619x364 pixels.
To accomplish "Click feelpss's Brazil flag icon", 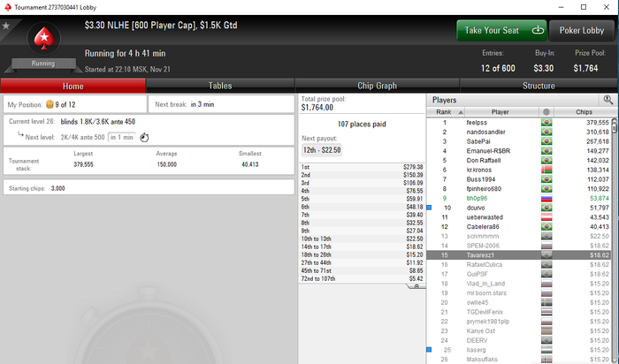I will point(546,123).
